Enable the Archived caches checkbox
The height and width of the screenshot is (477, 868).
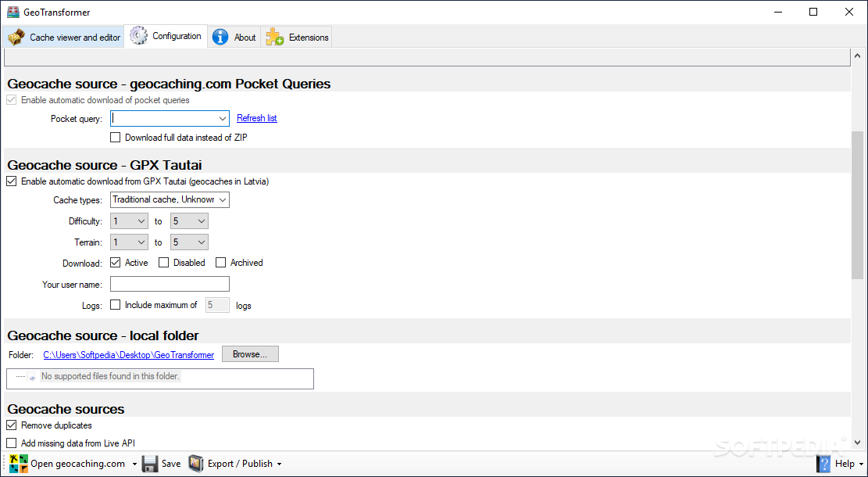(x=220, y=263)
